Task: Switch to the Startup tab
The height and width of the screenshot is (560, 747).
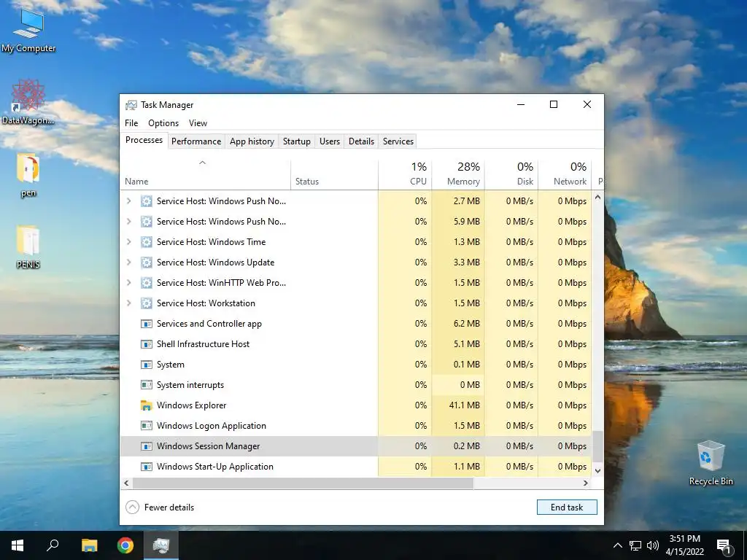Action: click(x=296, y=141)
